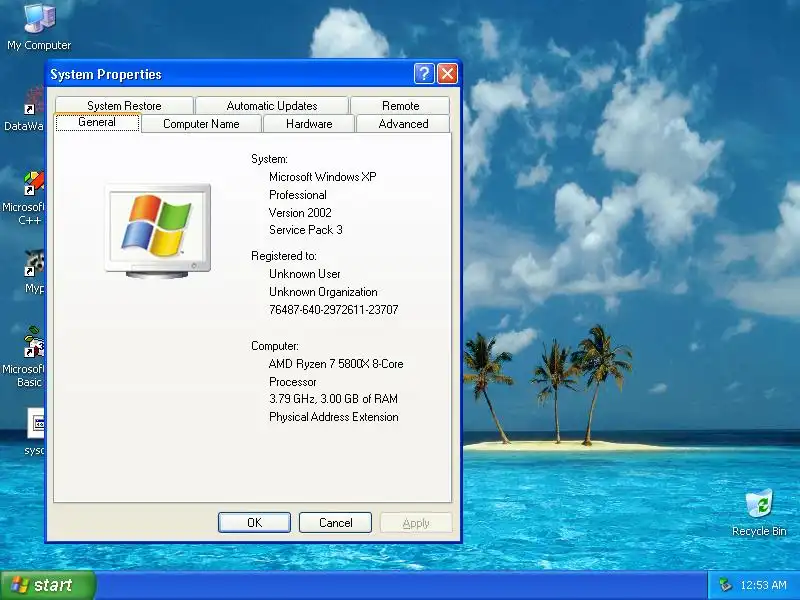Click the product ID 76487-640-2972611-23707
The height and width of the screenshot is (600, 800).
[333, 310]
